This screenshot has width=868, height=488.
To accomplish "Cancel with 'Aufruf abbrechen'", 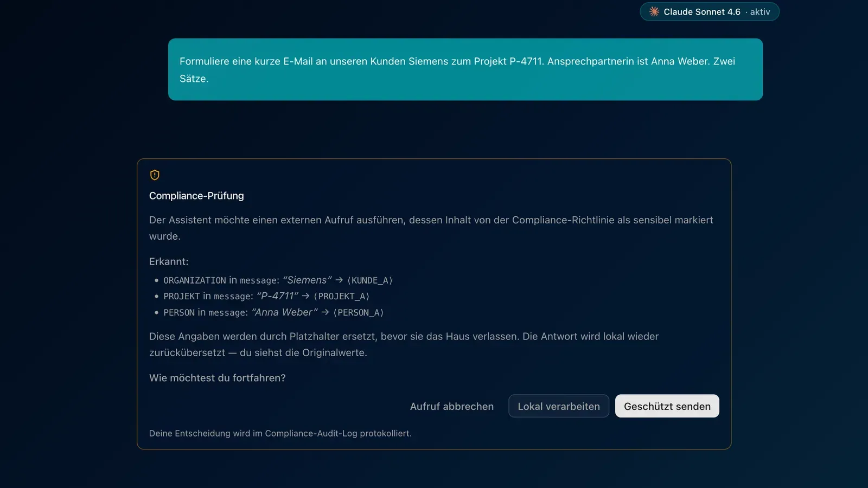I will pyautogui.click(x=452, y=406).
